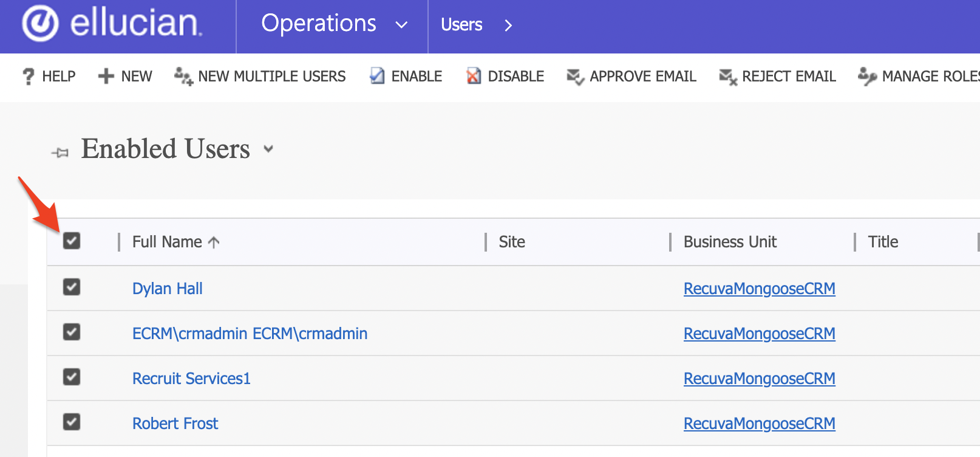Click the Manage Roles icon
The image size is (980, 457).
[x=866, y=77]
